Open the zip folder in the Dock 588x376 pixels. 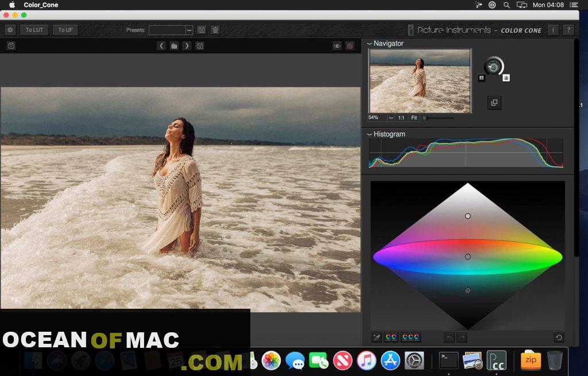point(531,360)
